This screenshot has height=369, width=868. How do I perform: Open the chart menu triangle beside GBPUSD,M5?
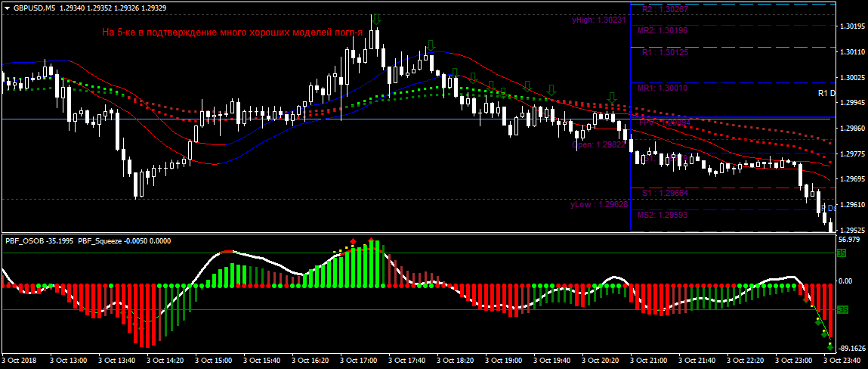coord(7,8)
